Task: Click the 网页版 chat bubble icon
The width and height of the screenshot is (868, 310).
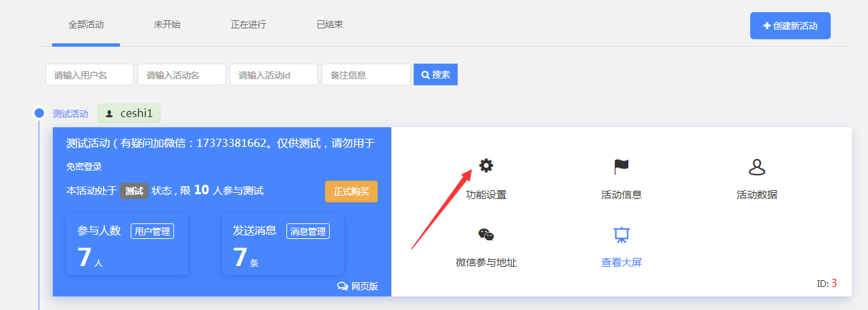Action: (343, 286)
